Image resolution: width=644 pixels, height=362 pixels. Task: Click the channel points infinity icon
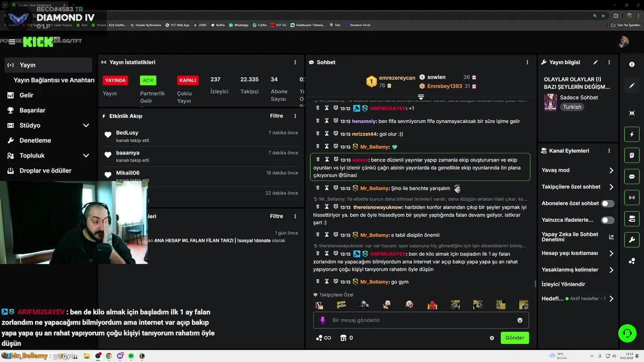[324, 338]
